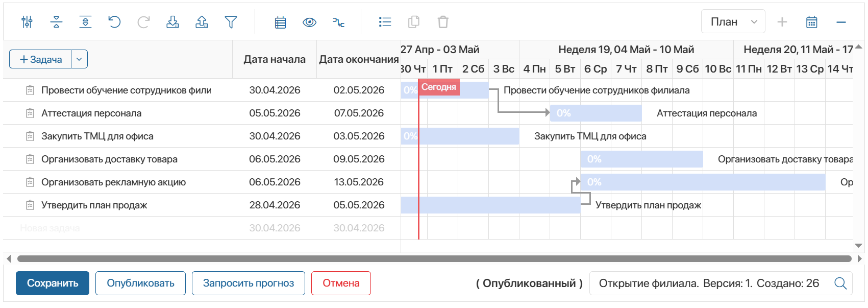The image size is (868, 308).
Task: Zoom out with the minus icon
Action: 841,22
